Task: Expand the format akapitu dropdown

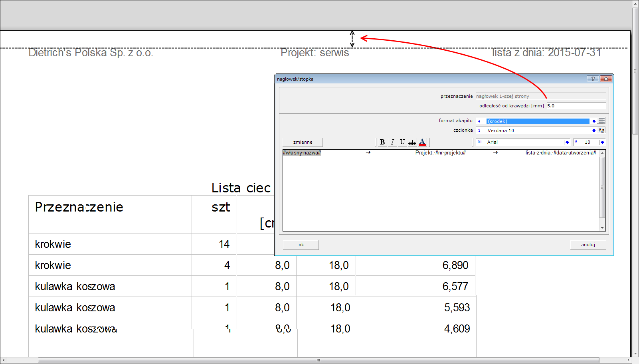Action: [594, 121]
